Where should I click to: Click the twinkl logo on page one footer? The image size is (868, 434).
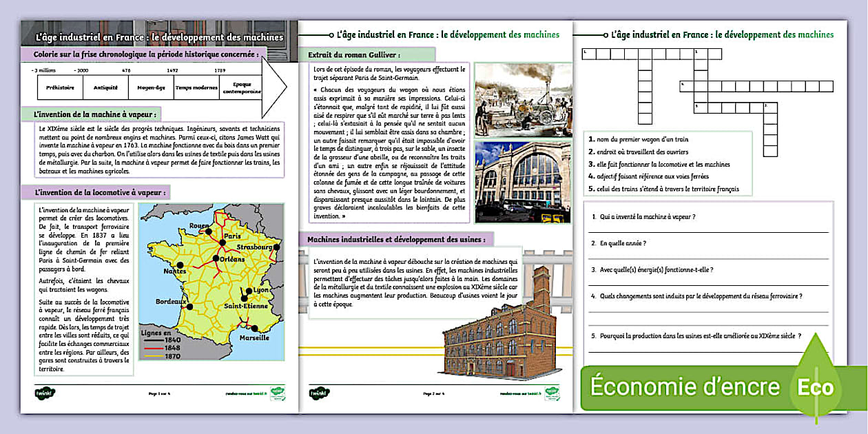pos(45,393)
